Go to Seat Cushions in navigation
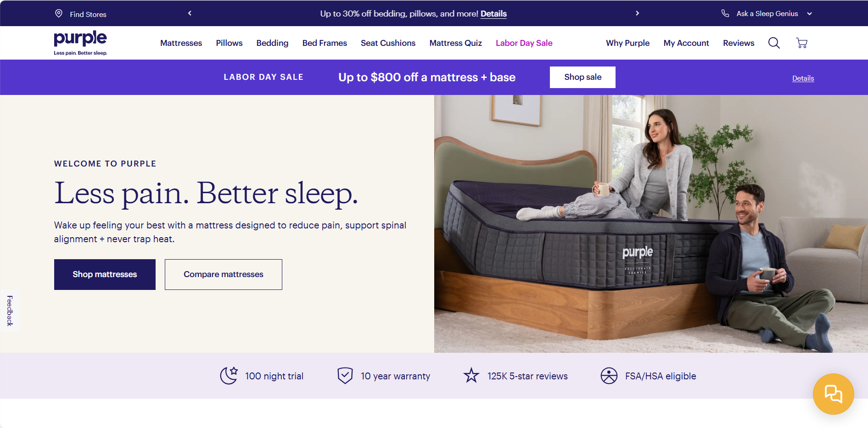Image resolution: width=868 pixels, height=428 pixels. click(388, 43)
